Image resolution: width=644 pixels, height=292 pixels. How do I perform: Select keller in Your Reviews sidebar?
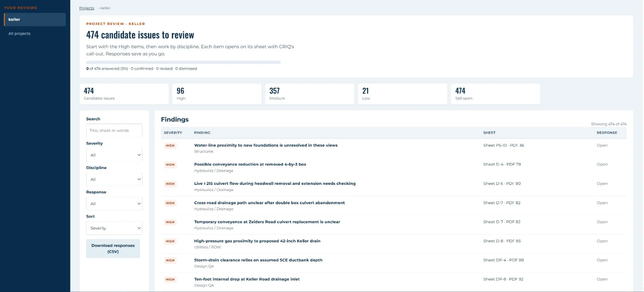pos(35,19)
